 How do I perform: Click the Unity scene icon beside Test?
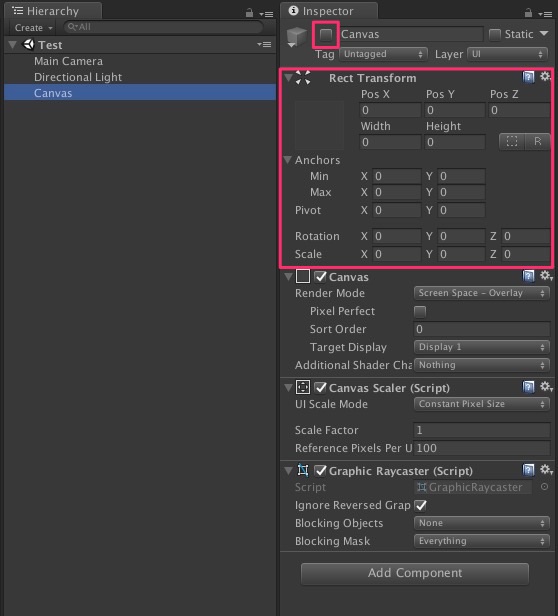(x=29, y=44)
